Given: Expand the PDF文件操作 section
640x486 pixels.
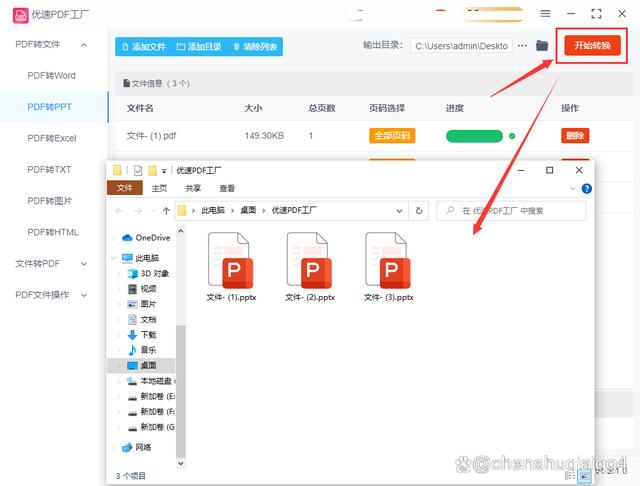Looking at the screenshot, I should click(x=84, y=295).
